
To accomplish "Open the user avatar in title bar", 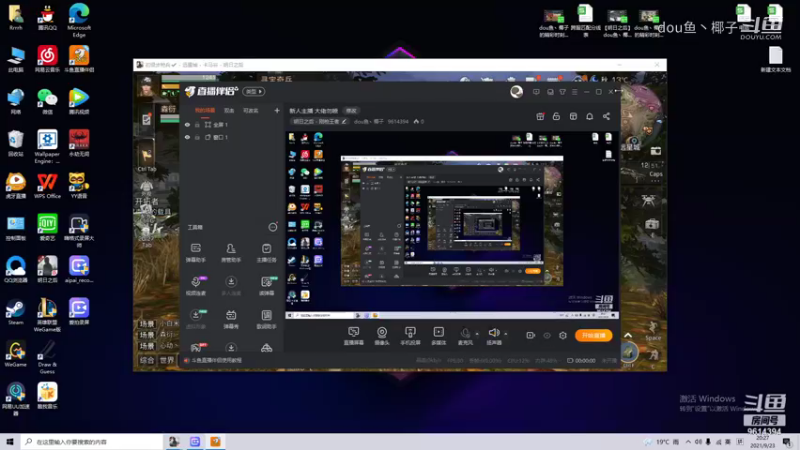I will pyautogui.click(x=516, y=91).
